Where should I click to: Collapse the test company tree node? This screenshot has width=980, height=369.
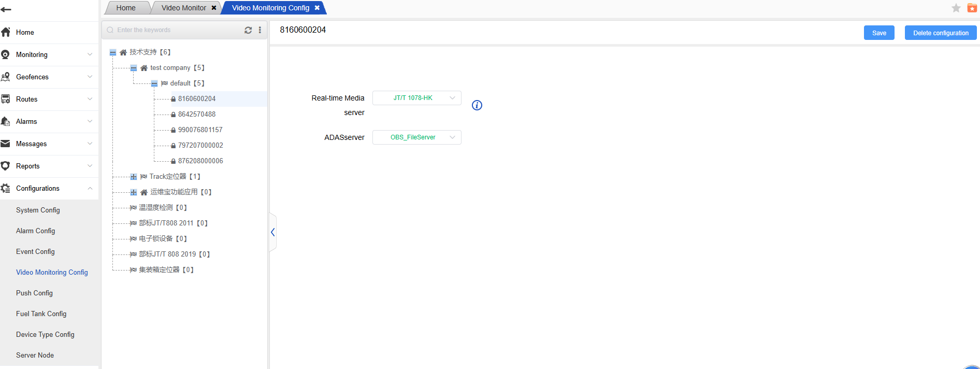click(134, 68)
